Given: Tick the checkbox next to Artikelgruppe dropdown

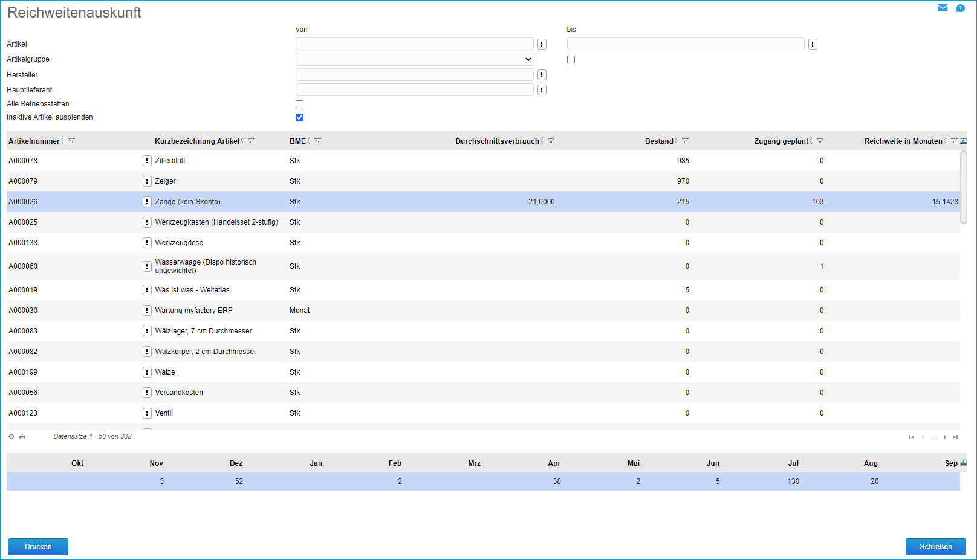Looking at the screenshot, I should point(571,59).
